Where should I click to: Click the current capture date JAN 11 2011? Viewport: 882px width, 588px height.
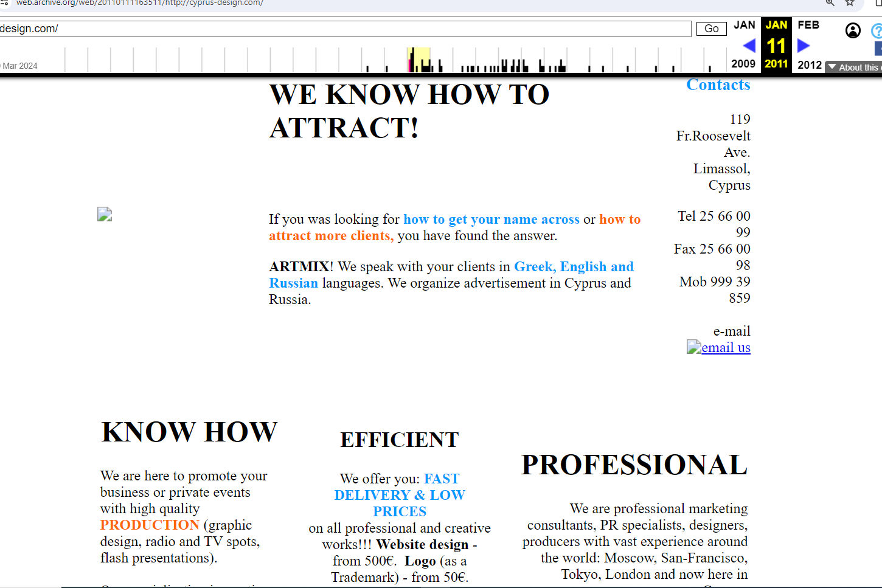[x=776, y=46]
